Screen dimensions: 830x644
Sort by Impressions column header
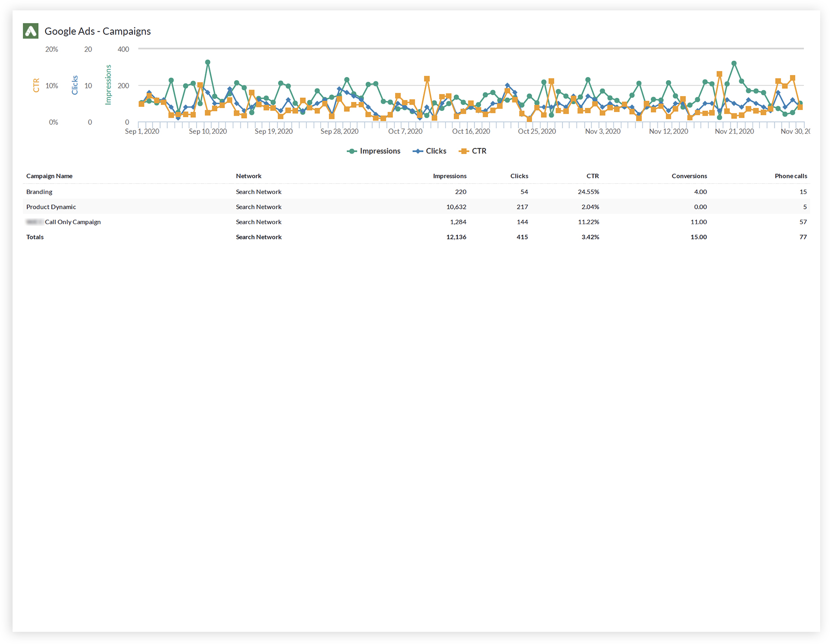(x=449, y=176)
